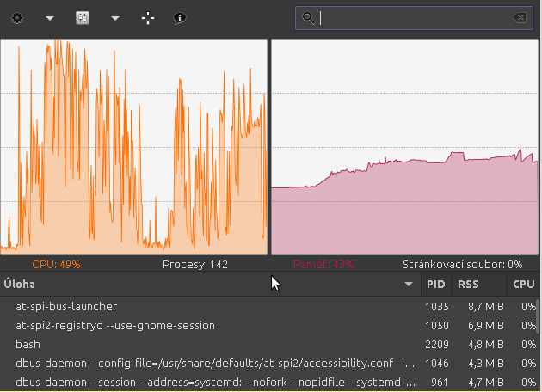Click the magnifier icon in search box

point(309,17)
